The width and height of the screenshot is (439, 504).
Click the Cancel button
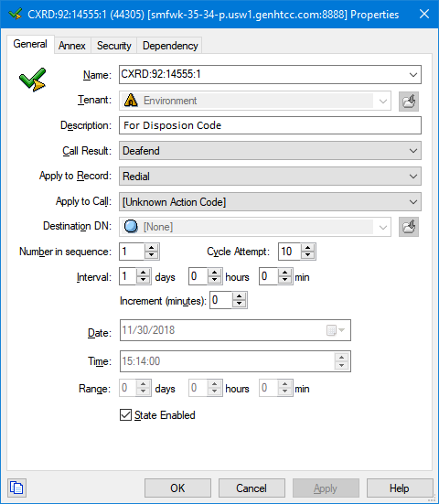pyautogui.click(x=252, y=488)
